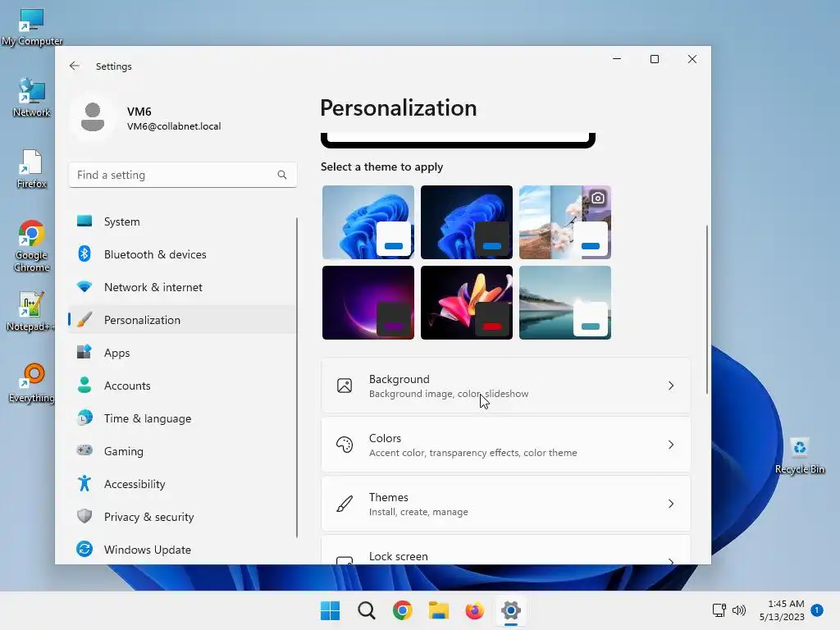
Task: Click the Themes brush icon
Action: pos(345,504)
